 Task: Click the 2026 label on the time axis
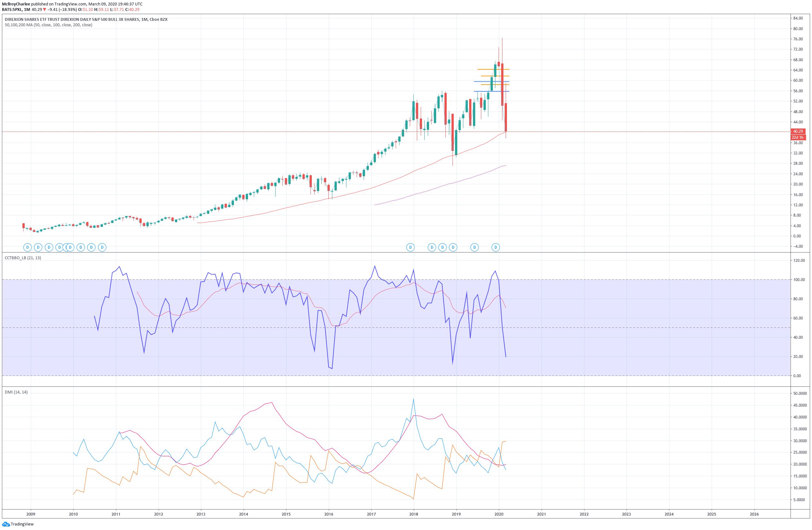coord(754,514)
